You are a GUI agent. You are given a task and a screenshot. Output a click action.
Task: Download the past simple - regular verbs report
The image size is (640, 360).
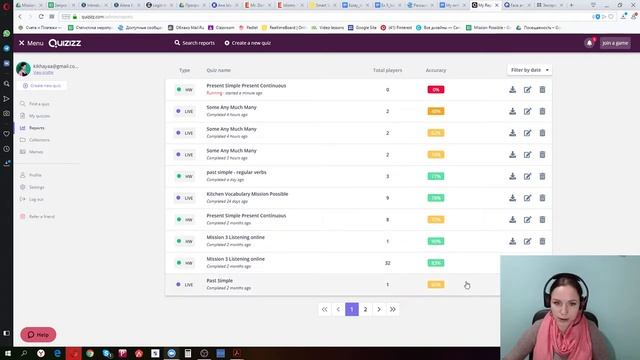point(512,176)
